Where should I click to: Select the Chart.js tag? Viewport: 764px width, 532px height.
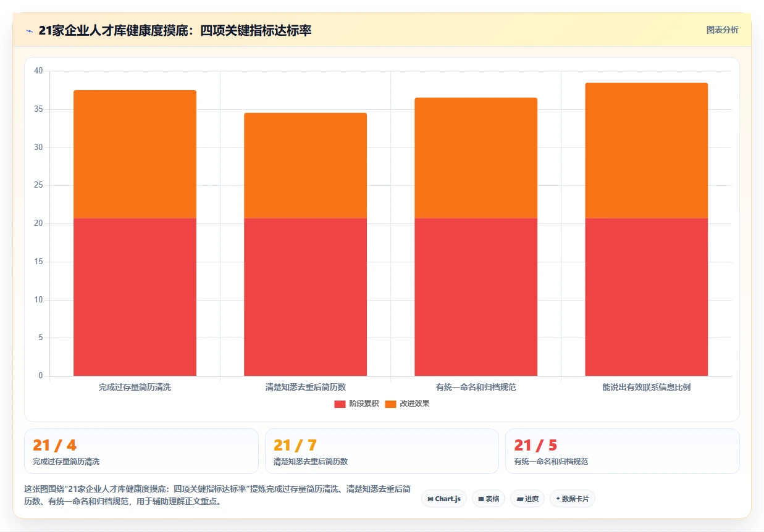tap(443, 499)
